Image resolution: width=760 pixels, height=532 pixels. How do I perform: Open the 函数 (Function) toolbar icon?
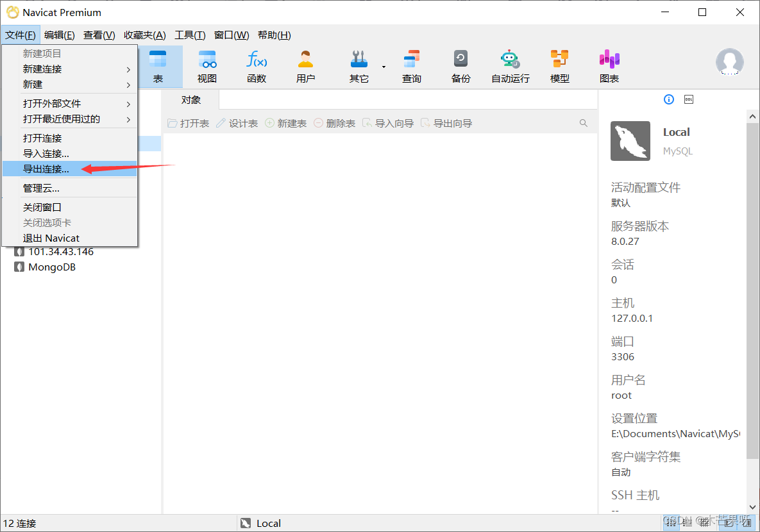click(257, 67)
